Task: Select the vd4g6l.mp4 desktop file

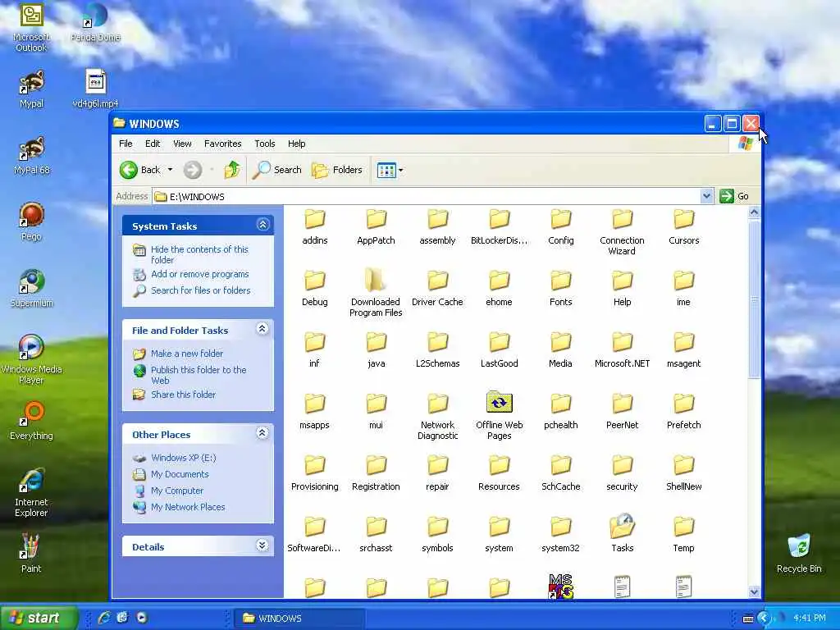Action: coord(95,89)
